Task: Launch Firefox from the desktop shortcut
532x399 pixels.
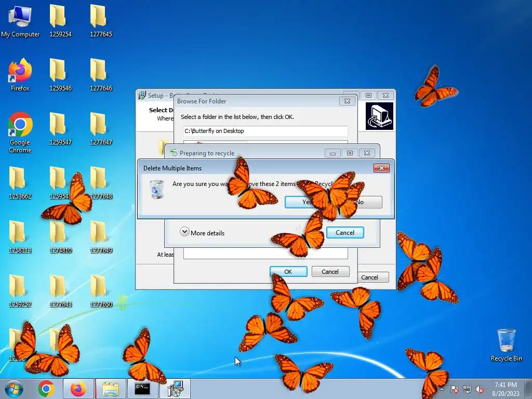Action: 20,75
